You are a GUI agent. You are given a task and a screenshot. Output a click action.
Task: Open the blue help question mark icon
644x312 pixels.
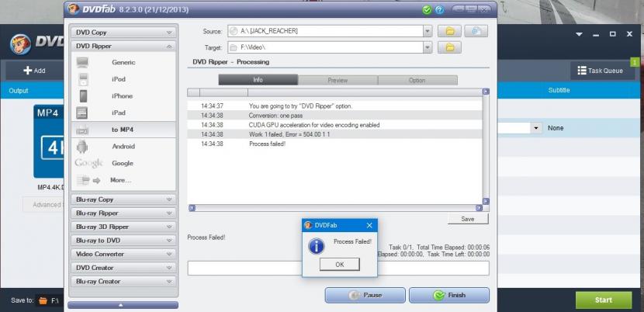pyautogui.click(x=439, y=9)
